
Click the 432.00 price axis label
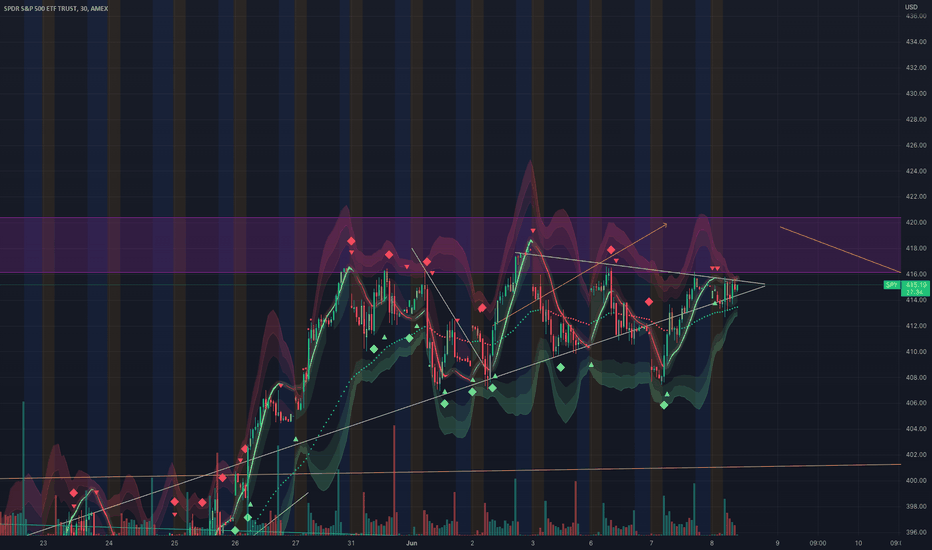tap(916, 68)
